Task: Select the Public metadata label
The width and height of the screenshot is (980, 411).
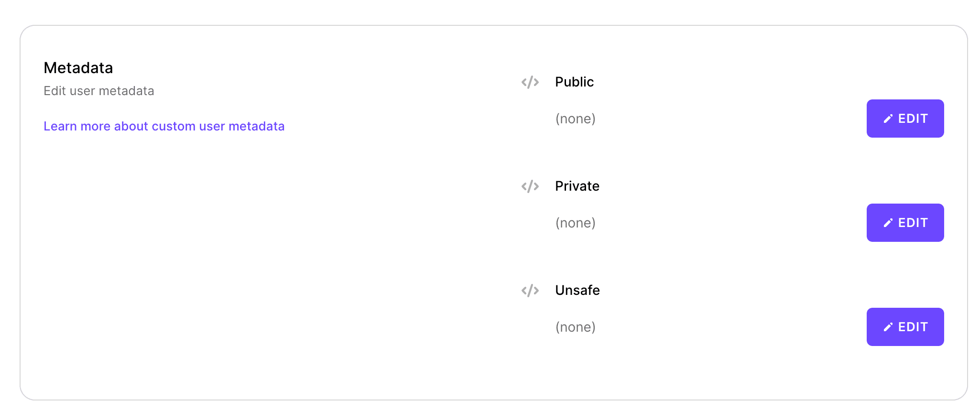Action: coord(574,82)
